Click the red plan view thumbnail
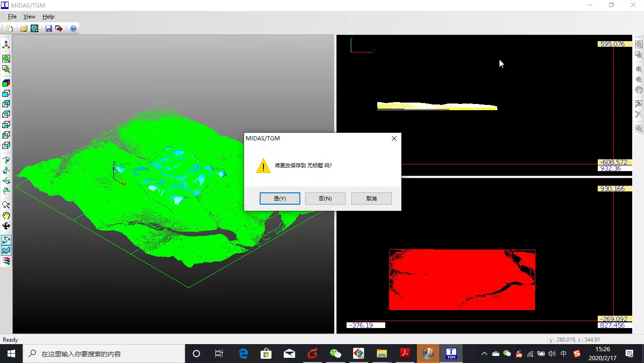The width and height of the screenshot is (644, 363). pos(462,280)
